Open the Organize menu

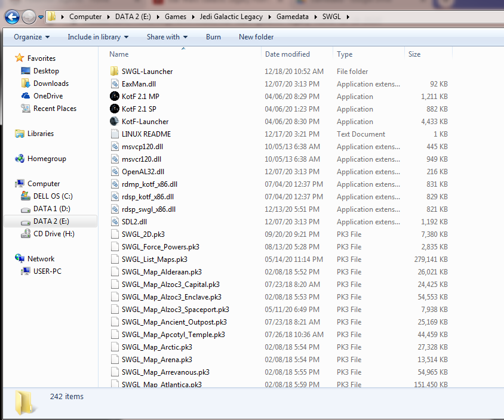point(32,37)
